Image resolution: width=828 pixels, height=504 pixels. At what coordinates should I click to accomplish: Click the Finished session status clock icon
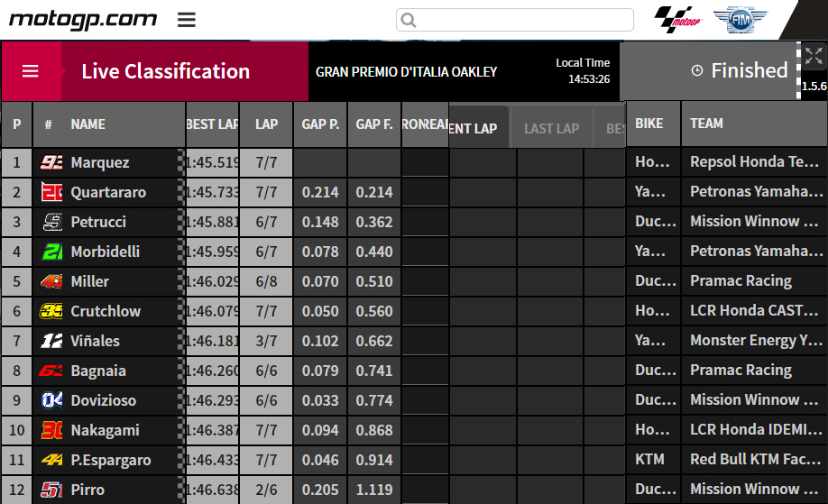[x=696, y=70]
